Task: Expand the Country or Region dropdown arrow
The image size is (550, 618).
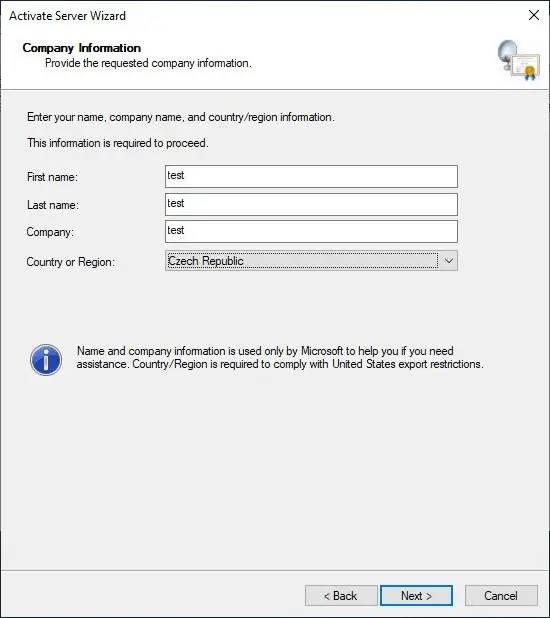Action: coord(449,261)
